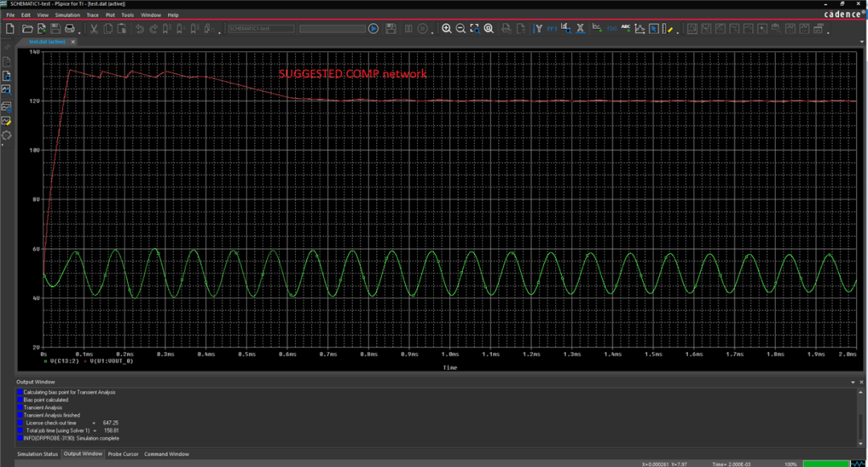Expand the cursor toolbar overflow arrow

pos(828,32)
